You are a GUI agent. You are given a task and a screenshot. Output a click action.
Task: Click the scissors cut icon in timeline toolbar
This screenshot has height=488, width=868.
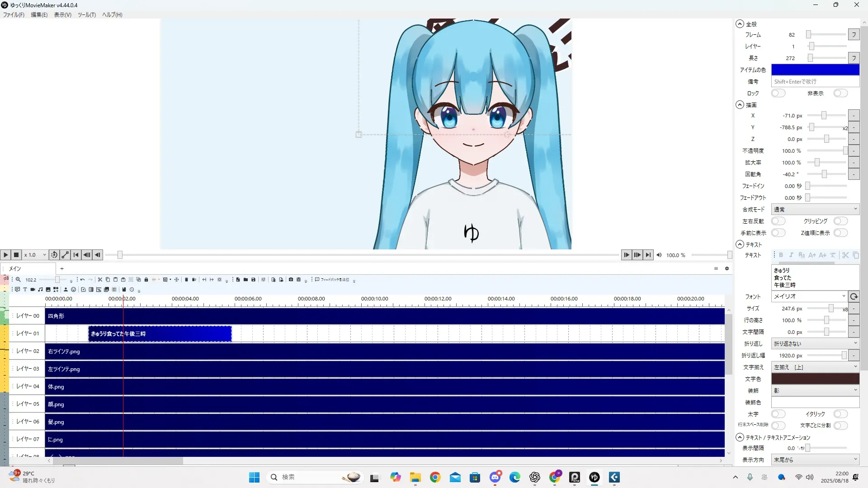(100, 280)
